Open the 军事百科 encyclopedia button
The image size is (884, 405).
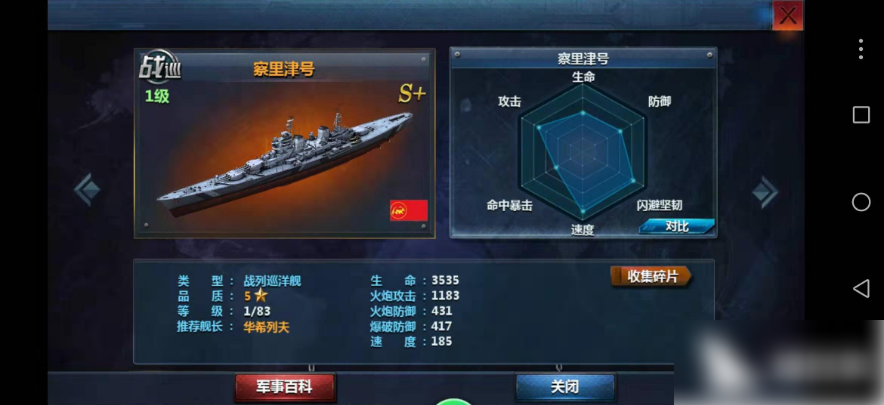(x=285, y=388)
